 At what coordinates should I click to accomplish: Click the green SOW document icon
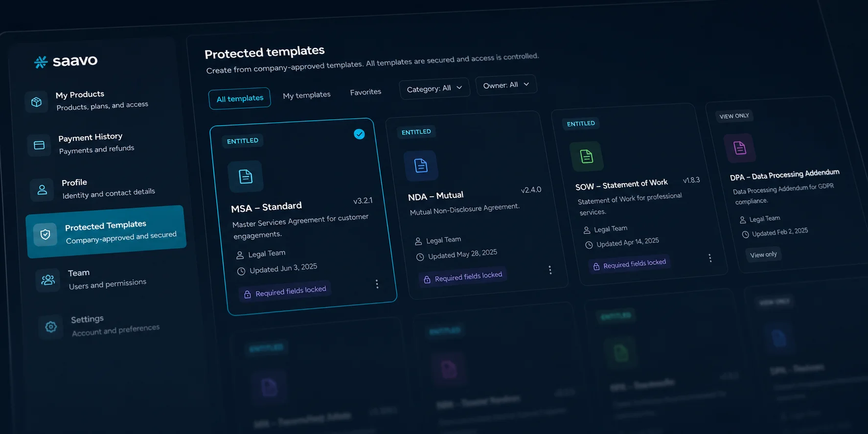click(586, 156)
